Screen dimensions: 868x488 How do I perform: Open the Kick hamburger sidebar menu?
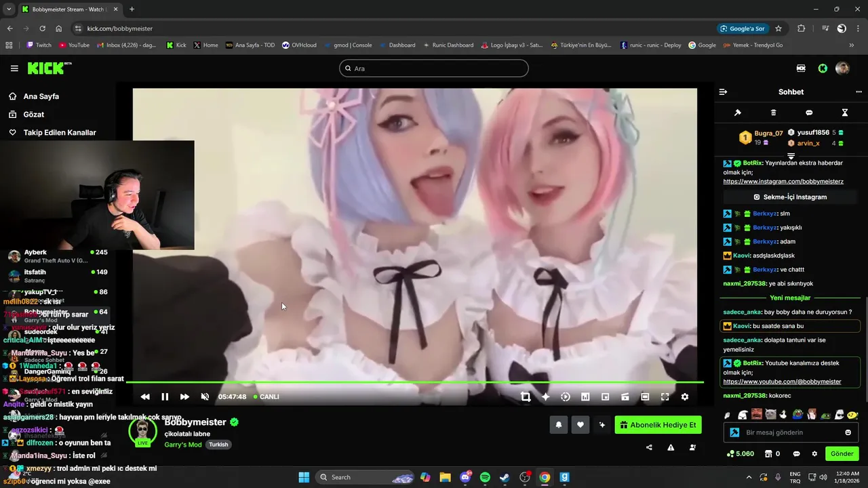click(14, 68)
